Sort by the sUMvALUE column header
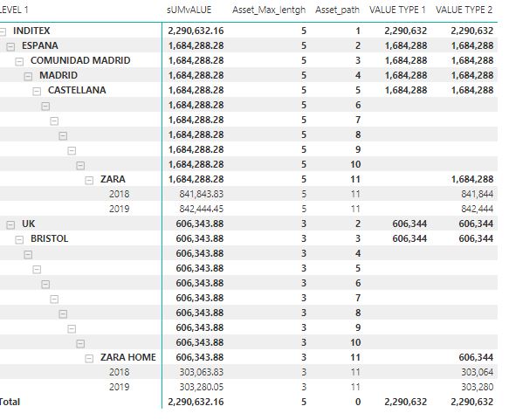The width and height of the screenshot is (509, 420). tap(189, 10)
